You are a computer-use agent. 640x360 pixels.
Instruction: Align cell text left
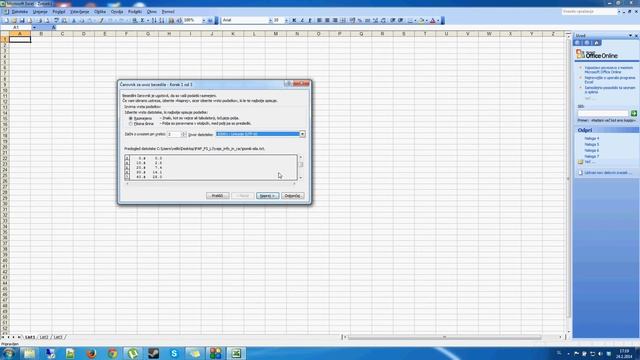(319, 20)
